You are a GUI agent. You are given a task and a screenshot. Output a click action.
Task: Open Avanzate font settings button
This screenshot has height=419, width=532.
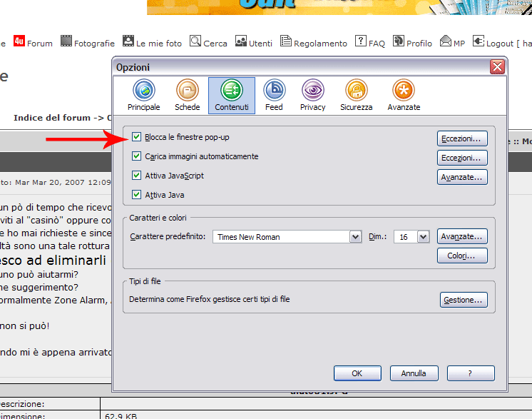point(462,236)
